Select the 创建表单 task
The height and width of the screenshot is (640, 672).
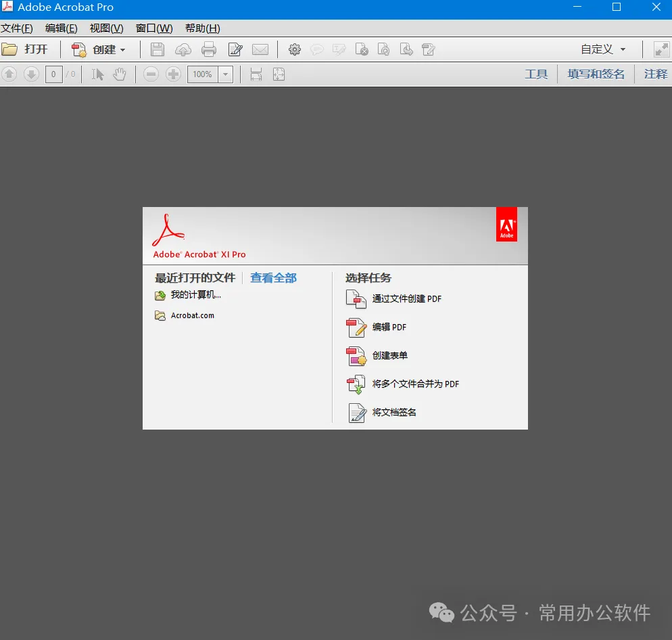coord(377,356)
